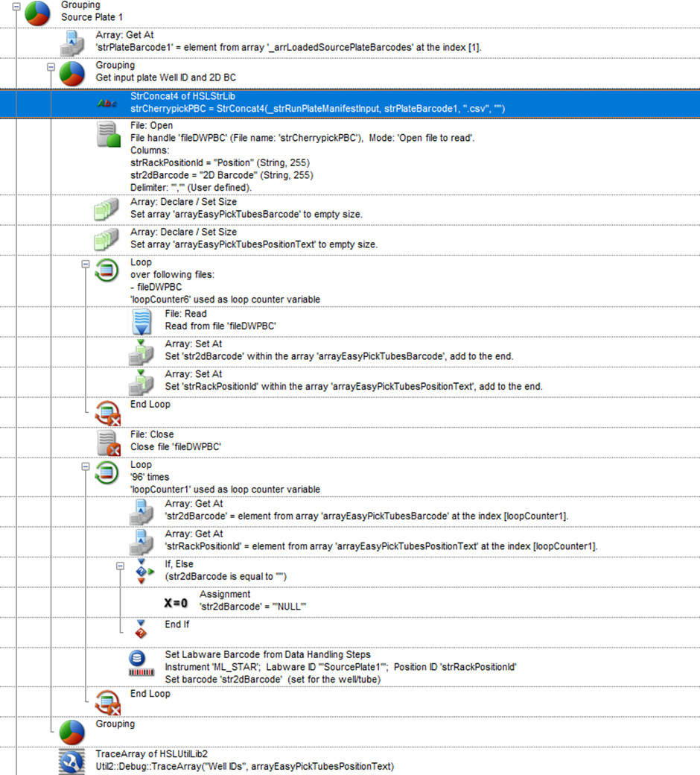Select Set Labware Barcode step icon
This screenshot has height=775, width=700.
(x=141, y=663)
